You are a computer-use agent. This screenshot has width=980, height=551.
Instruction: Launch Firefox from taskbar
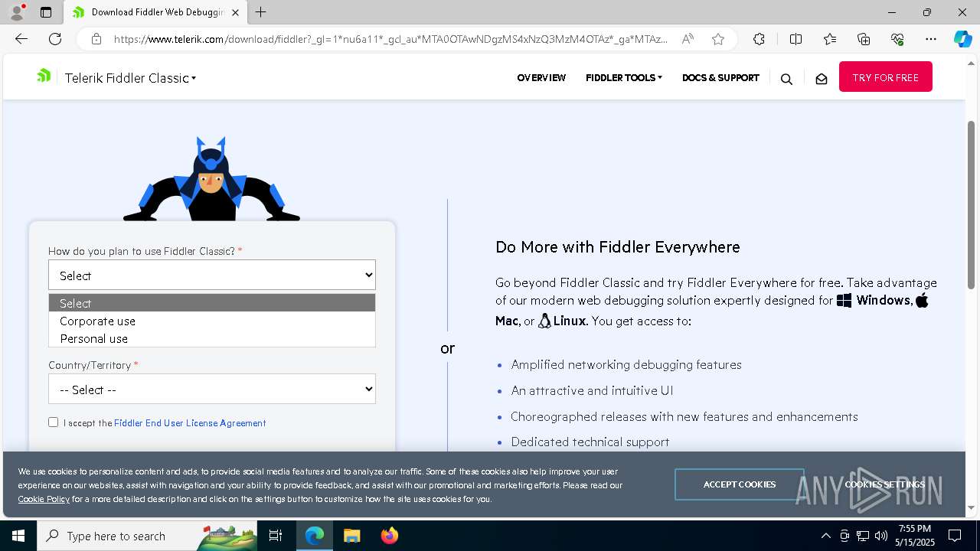tap(389, 536)
